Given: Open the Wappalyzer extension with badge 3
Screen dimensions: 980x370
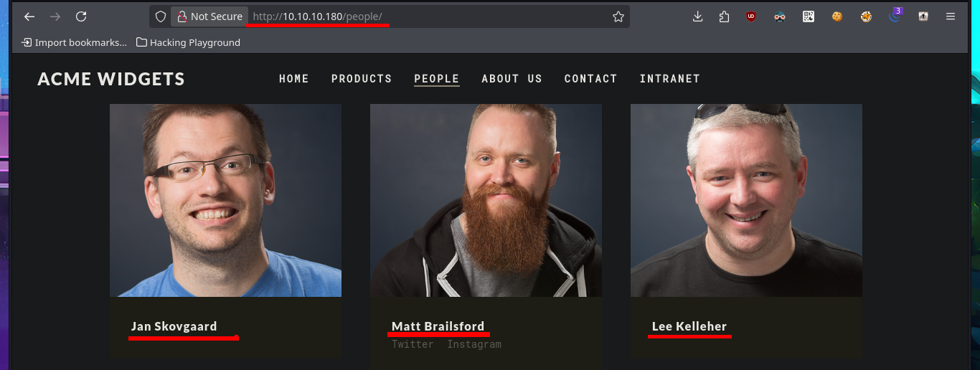Looking at the screenshot, I should [895, 15].
